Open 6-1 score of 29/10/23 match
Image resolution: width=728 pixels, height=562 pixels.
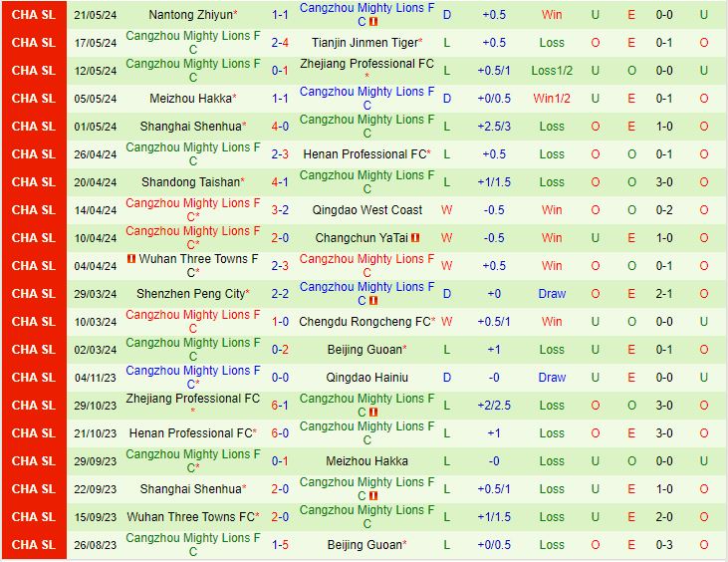pos(280,405)
